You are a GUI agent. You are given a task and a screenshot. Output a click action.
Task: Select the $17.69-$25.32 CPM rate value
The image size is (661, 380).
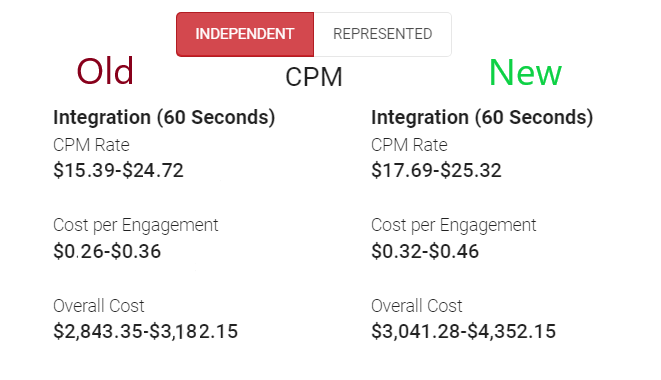[436, 170]
